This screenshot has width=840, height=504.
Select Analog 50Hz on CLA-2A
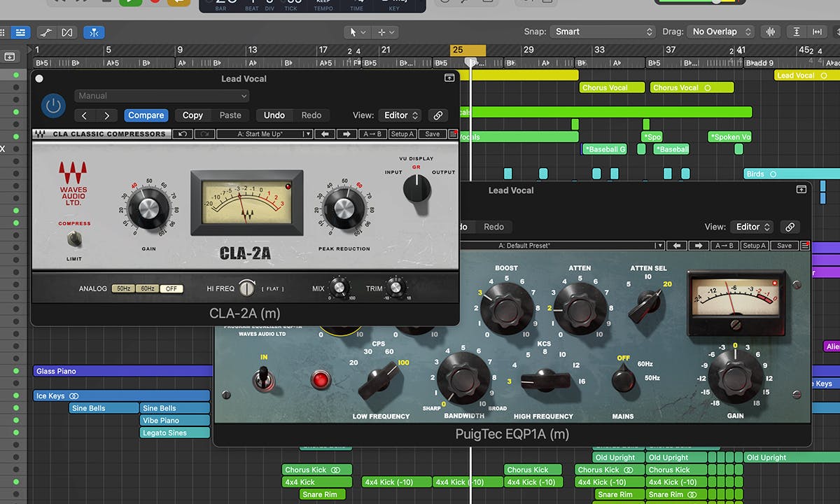tap(124, 288)
